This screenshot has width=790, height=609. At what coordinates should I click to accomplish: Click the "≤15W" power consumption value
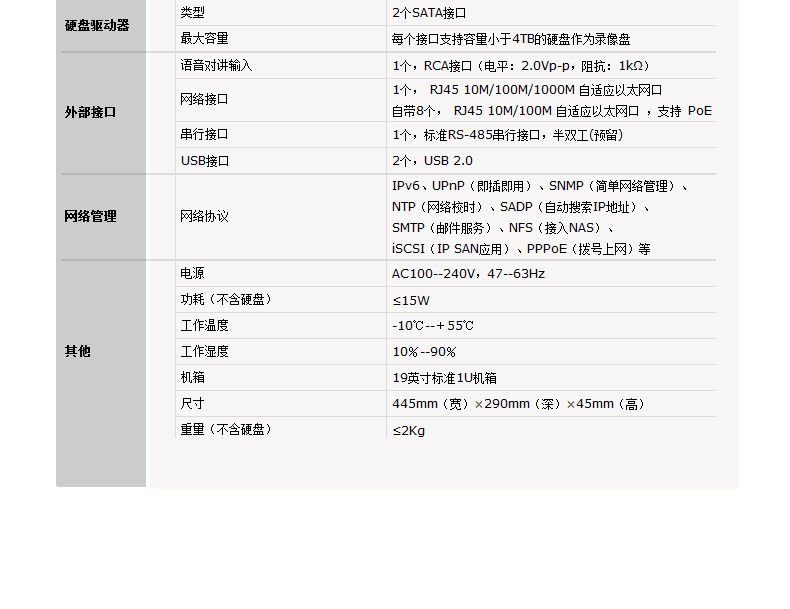411,300
